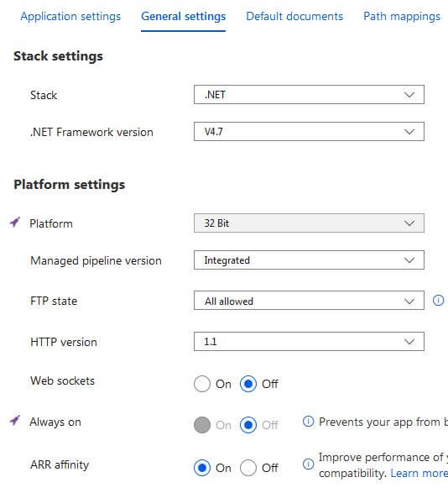Screen dimensions: 448x493
Task: Expand the FTP state dropdown
Action: tap(309, 301)
